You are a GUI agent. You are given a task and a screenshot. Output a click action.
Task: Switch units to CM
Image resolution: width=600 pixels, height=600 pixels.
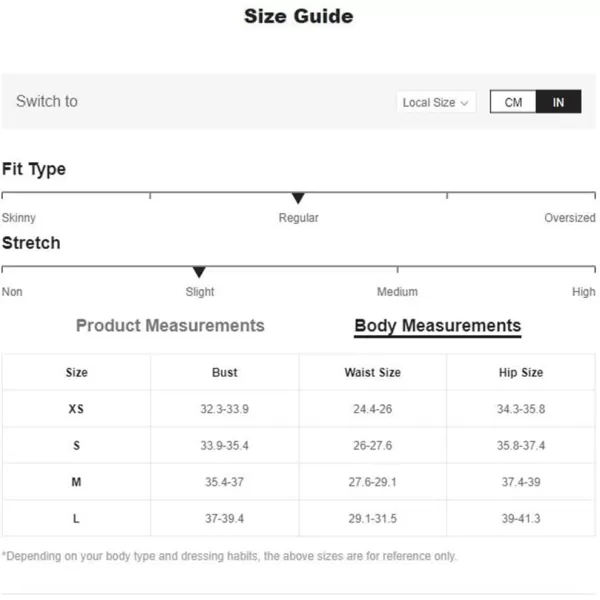pyautogui.click(x=513, y=102)
